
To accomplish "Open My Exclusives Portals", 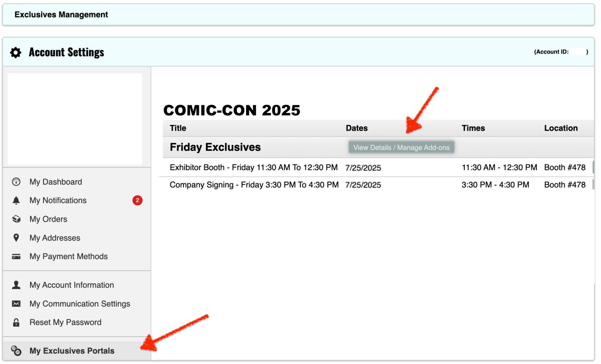I will point(72,351).
